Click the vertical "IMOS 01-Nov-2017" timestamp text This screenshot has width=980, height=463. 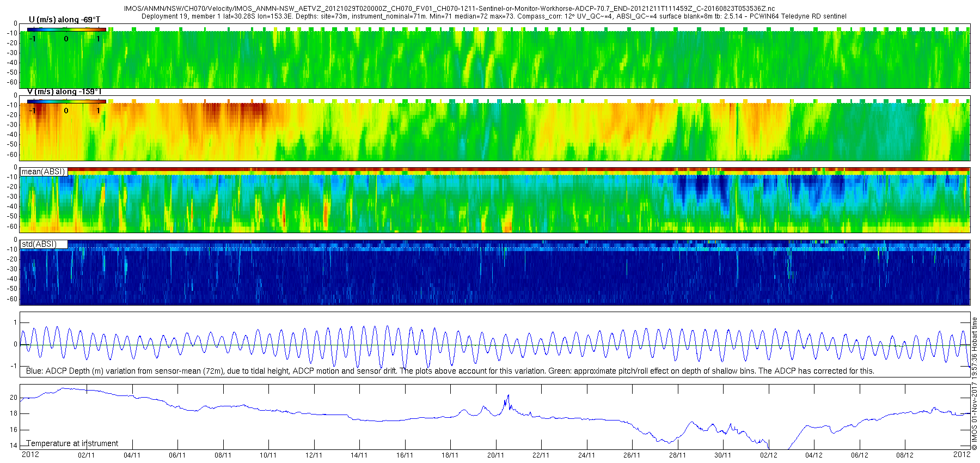pyautogui.click(x=975, y=384)
